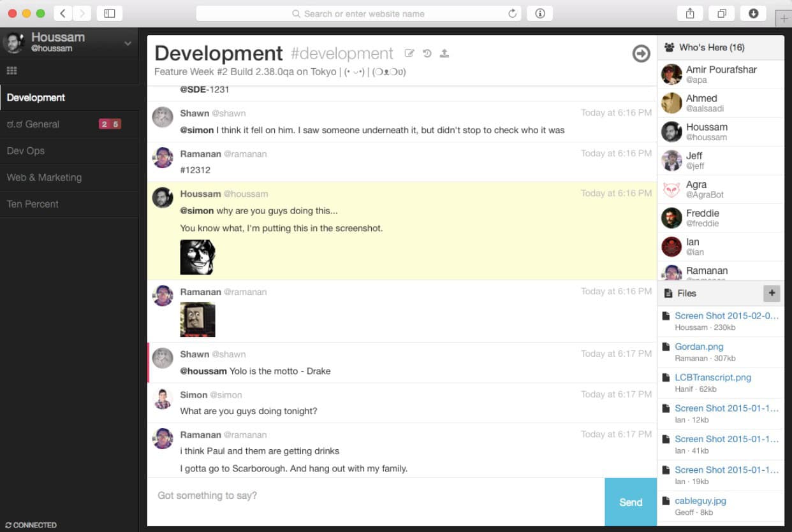Open the Dev Ops channel
Screen dimensions: 792x532
(25, 151)
